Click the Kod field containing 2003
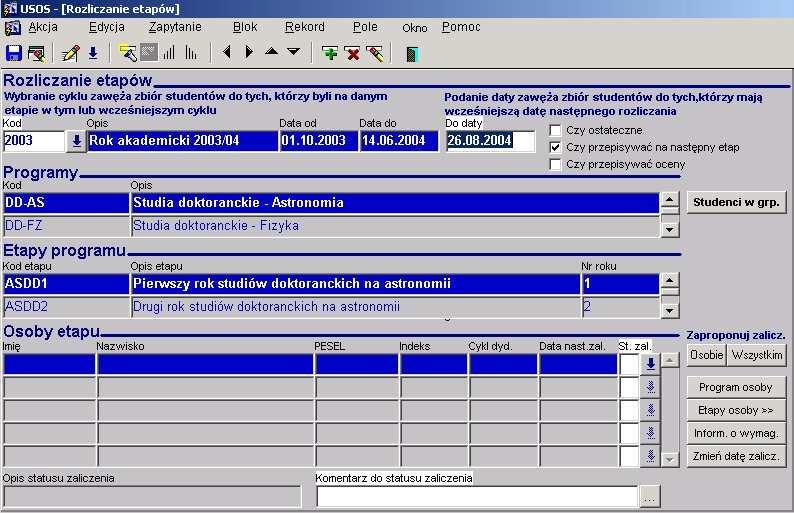The height and width of the screenshot is (513, 794). click(34, 141)
